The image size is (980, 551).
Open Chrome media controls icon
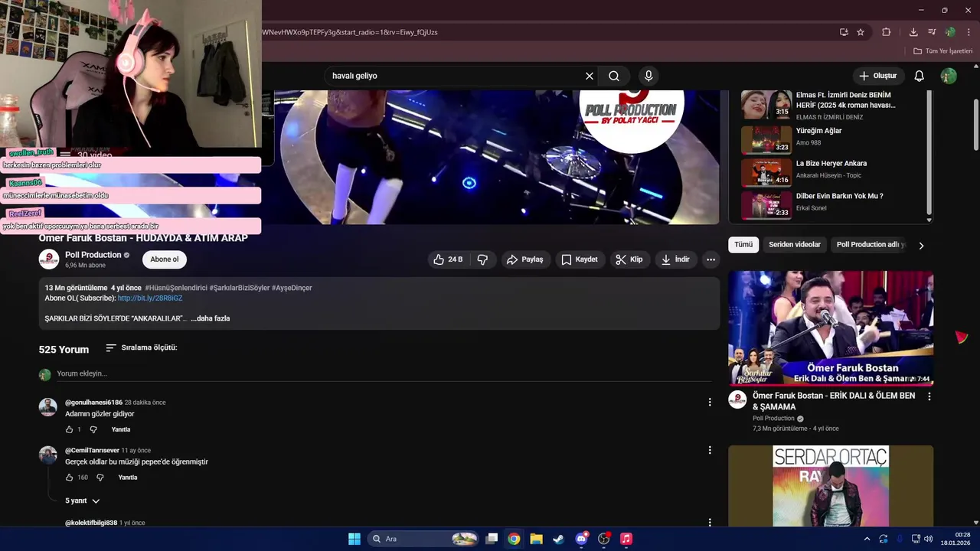tap(932, 32)
